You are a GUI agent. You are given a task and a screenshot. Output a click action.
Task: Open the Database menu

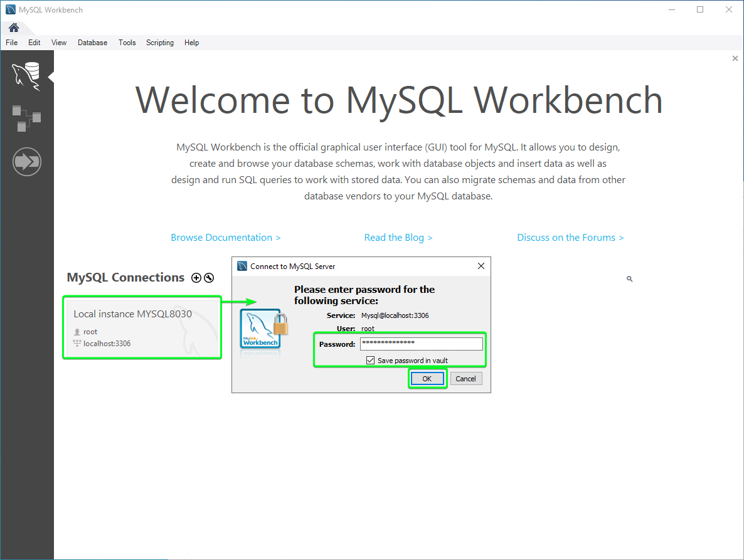pyautogui.click(x=92, y=43)
